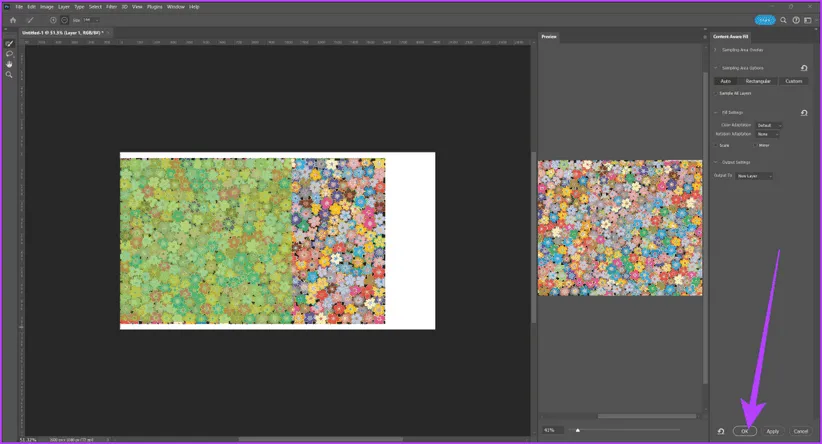Choose the Rectangular sampling area button
Viewport: 822px width, 444px height.
click(x=759, y=81)
